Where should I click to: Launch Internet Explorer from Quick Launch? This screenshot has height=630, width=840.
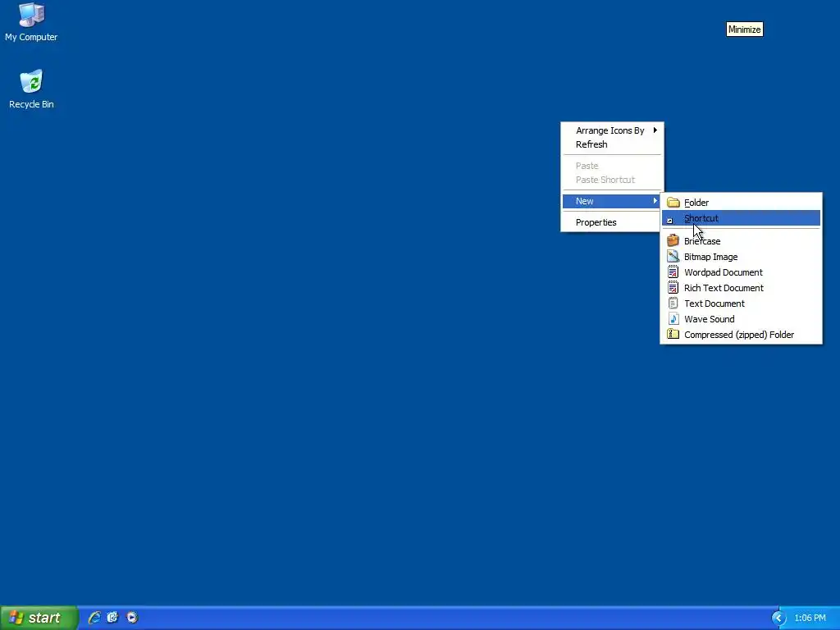pos(94,617)
